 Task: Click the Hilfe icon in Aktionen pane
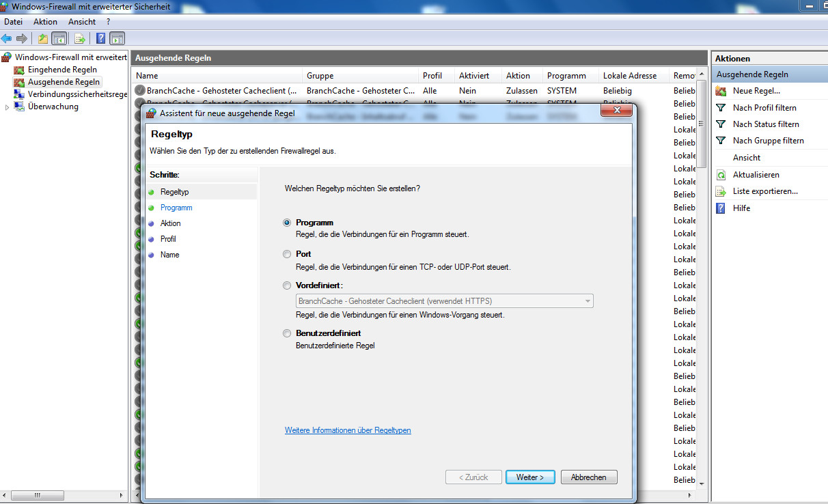coord(721,208)
